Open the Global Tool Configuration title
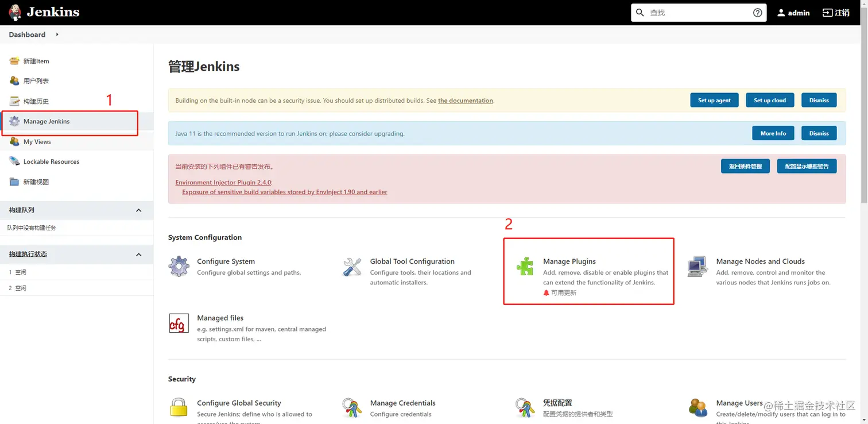 click(412, 261)
